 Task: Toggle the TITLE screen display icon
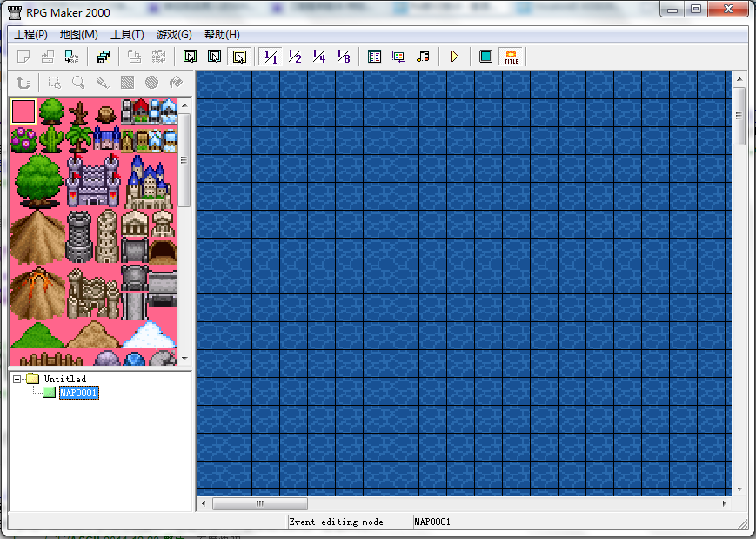click(511, 57)
